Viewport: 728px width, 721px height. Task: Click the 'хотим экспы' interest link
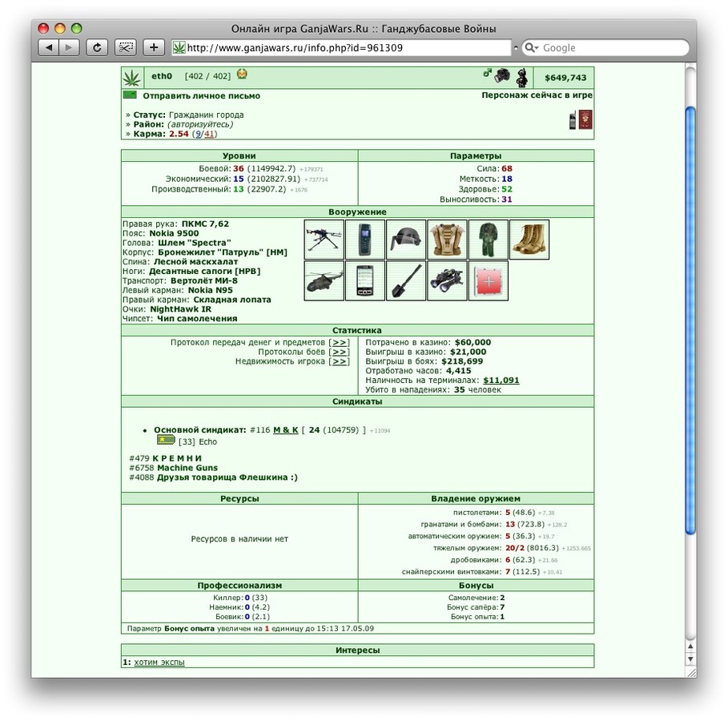(159, 662)
